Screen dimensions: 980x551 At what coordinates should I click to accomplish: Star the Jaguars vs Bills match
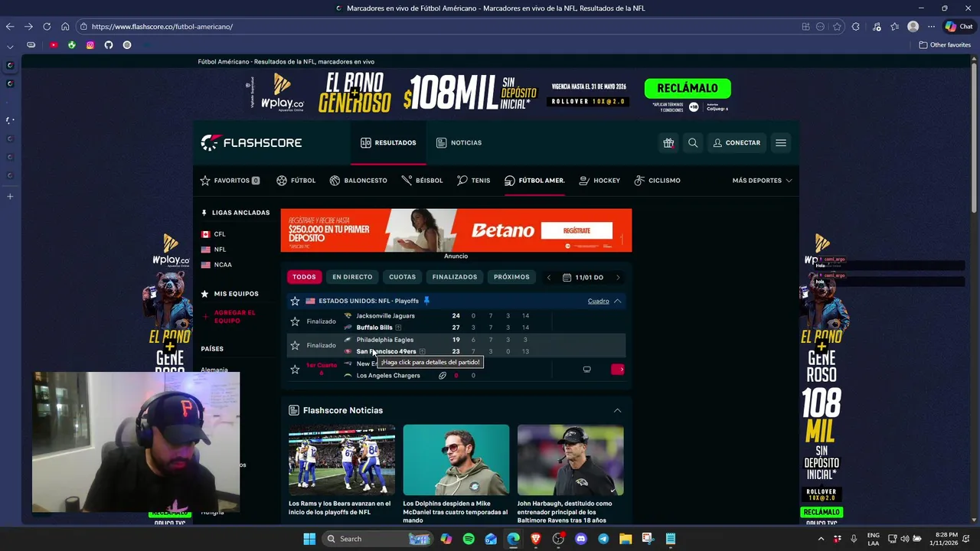pyautogui.click(x=295, y=321)
